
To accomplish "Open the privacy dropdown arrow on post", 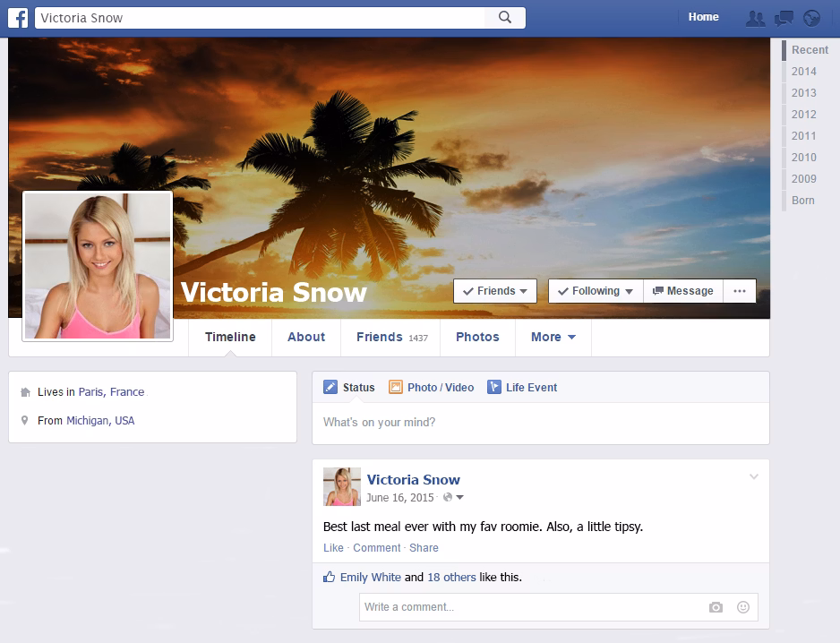I will tap(459, 497).
